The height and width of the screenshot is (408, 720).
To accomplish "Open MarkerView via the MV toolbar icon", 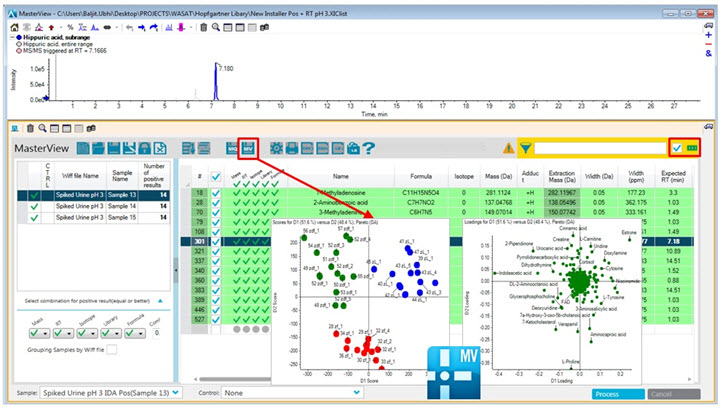I will pyautogui.click(x=249, y=147).
